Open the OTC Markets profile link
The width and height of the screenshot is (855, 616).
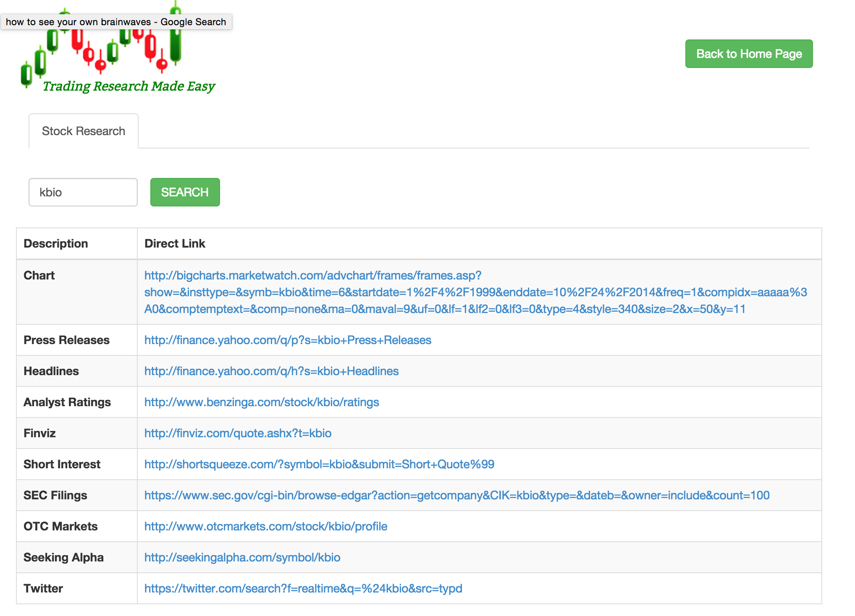coord(266,526)
